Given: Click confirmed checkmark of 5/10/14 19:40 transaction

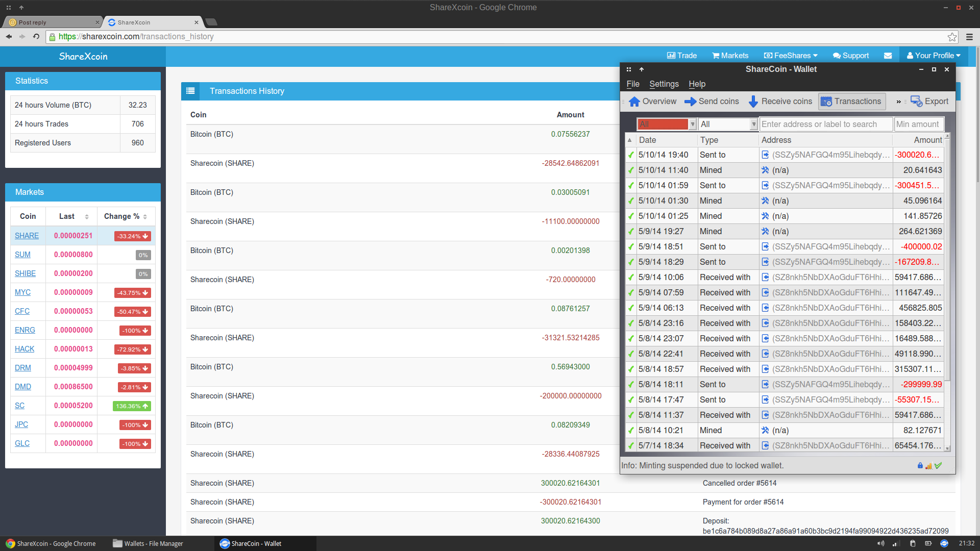Looking at the screenshot, I should (x=631, y=155).
